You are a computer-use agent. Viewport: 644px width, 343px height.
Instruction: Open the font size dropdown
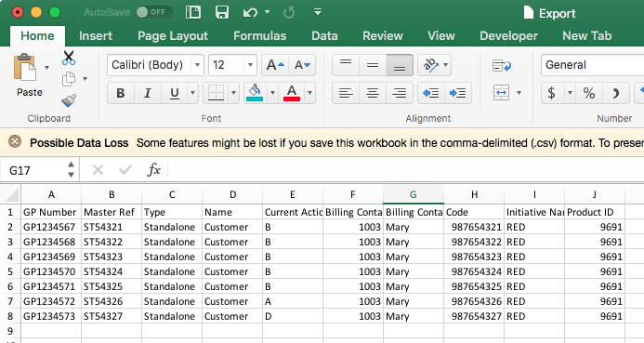(x=250, y=65)
